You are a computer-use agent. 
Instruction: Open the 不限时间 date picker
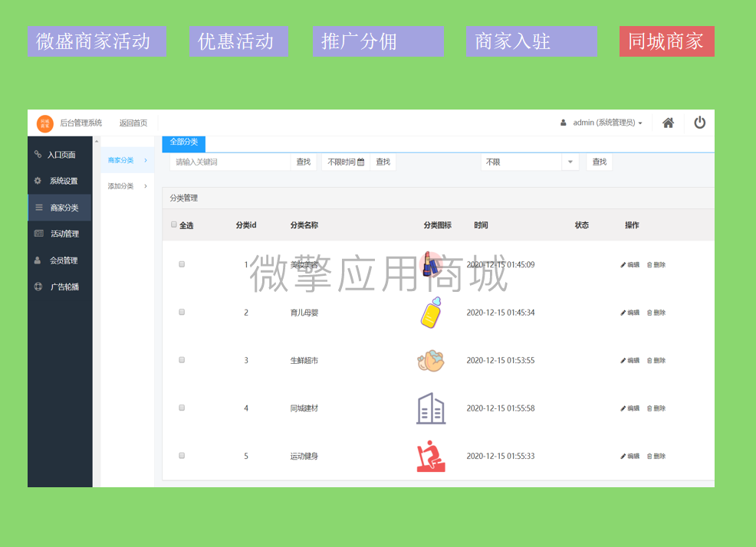[346, 162]
